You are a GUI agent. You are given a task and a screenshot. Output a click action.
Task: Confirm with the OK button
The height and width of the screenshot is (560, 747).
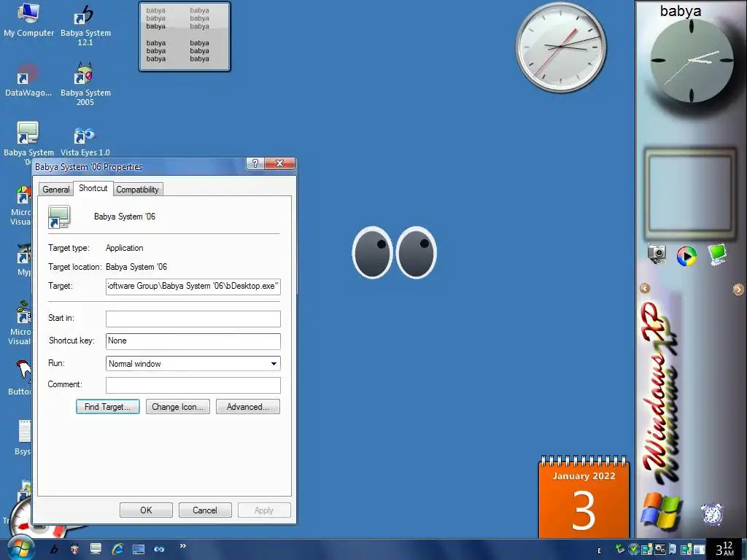coord(146,510)
